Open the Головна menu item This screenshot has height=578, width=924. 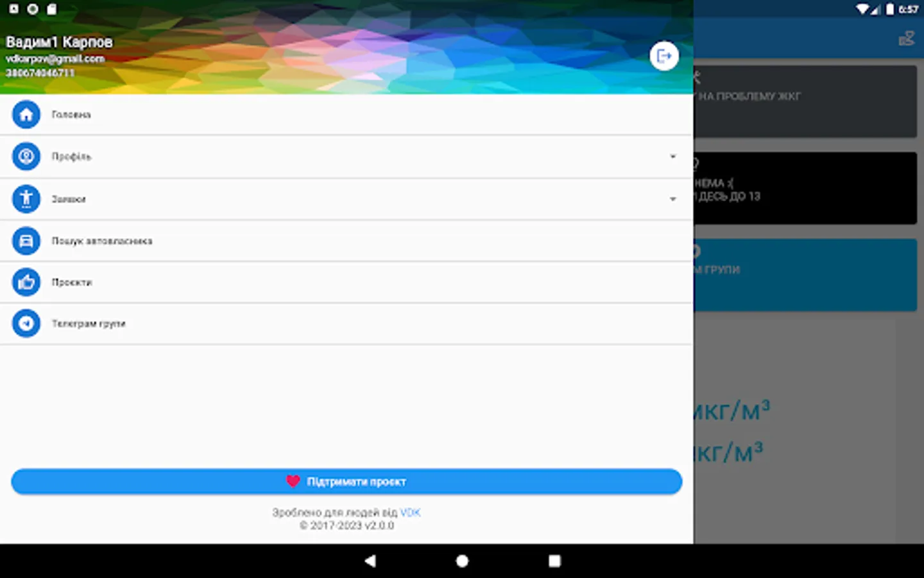[x=346, y=115]
